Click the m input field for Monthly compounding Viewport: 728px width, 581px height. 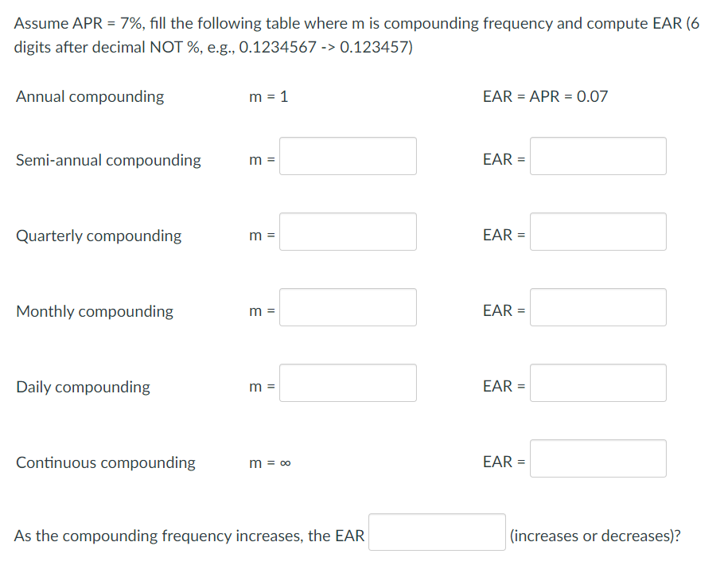click(348, 307)
